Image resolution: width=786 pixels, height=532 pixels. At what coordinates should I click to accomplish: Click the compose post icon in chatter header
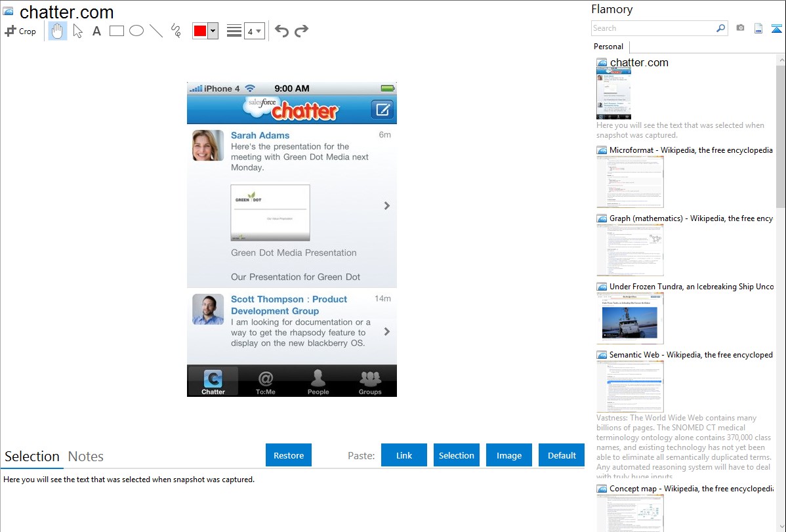pos(383,110)
